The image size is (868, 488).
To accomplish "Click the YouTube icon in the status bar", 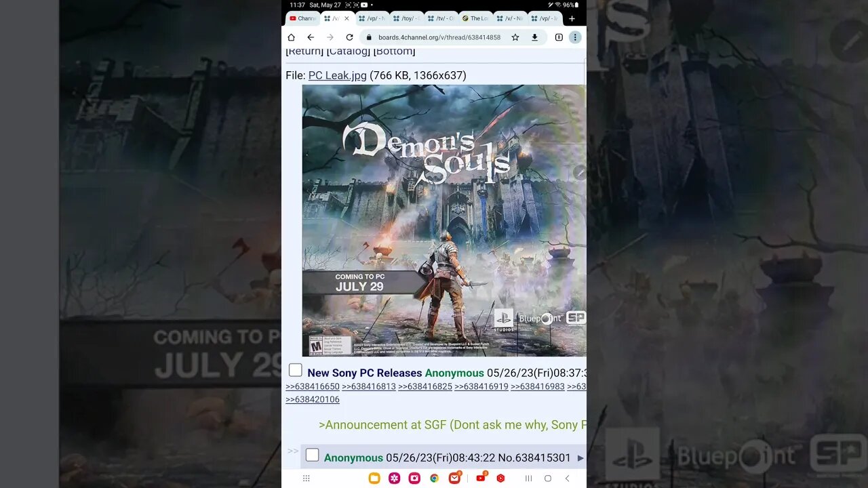I will 364,5.
